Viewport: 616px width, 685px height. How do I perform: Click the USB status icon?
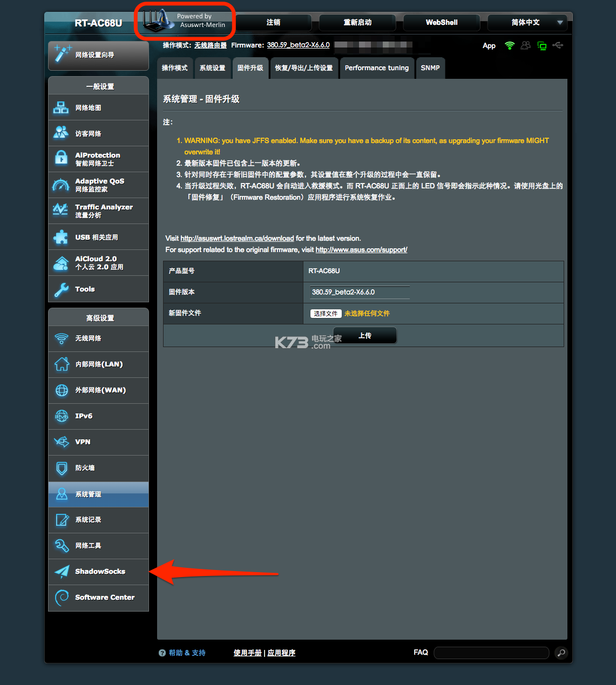558,45
